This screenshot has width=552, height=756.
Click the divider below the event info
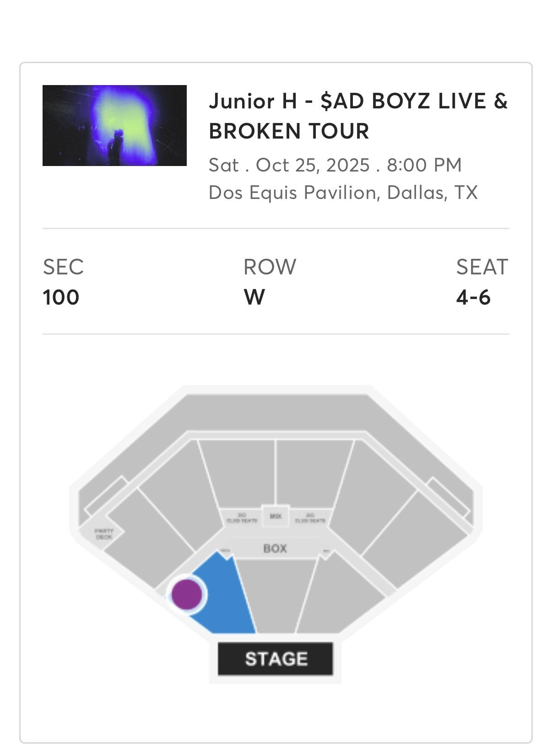[x=276, y=227]
